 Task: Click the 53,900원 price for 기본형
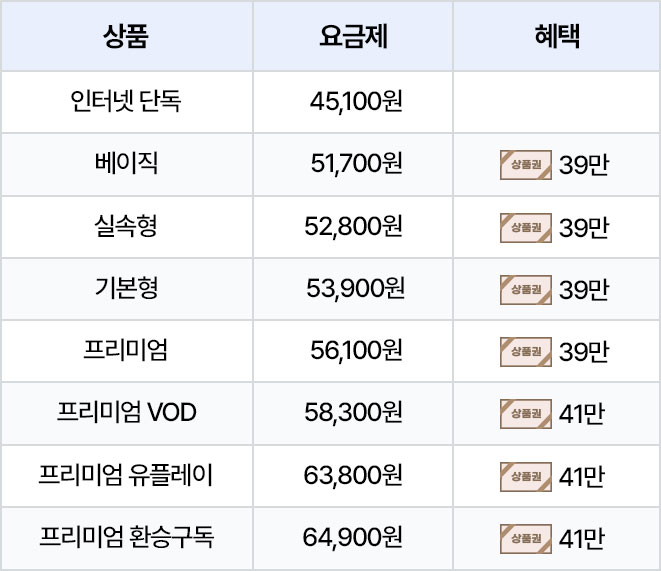pyautogui.click(x=355, y=289)
